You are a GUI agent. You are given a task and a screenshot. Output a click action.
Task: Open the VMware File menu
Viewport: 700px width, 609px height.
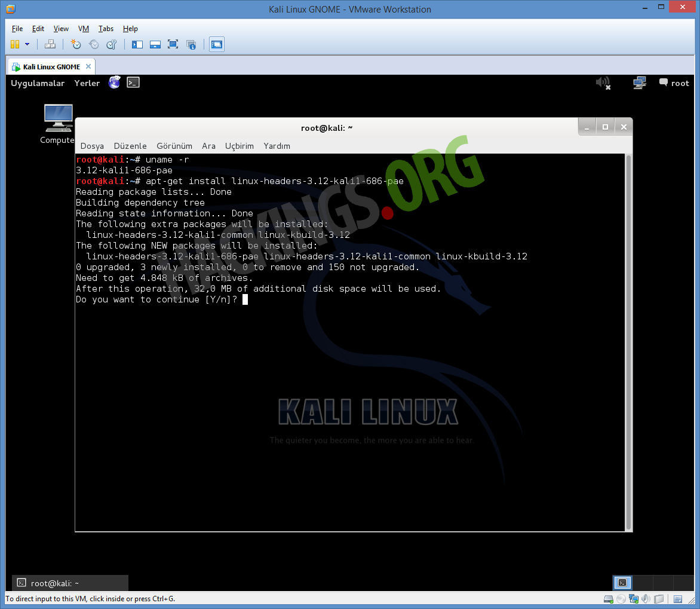click(17, 29)
